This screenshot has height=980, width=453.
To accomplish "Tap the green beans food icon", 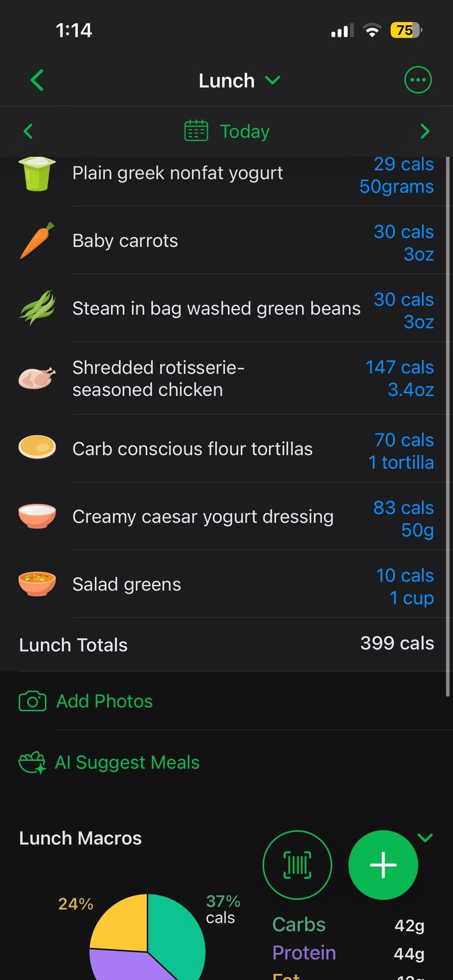I will [x=37, y=308].
